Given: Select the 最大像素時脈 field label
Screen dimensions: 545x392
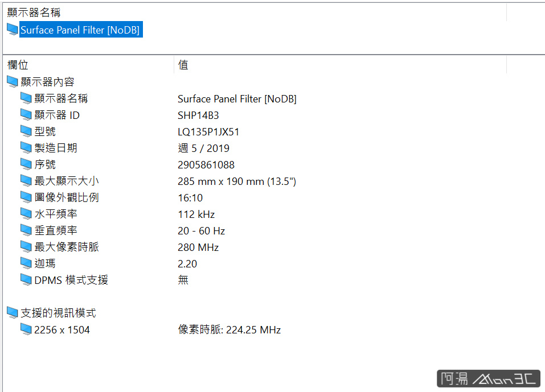Looking at the screenshot, I should 67,247.
